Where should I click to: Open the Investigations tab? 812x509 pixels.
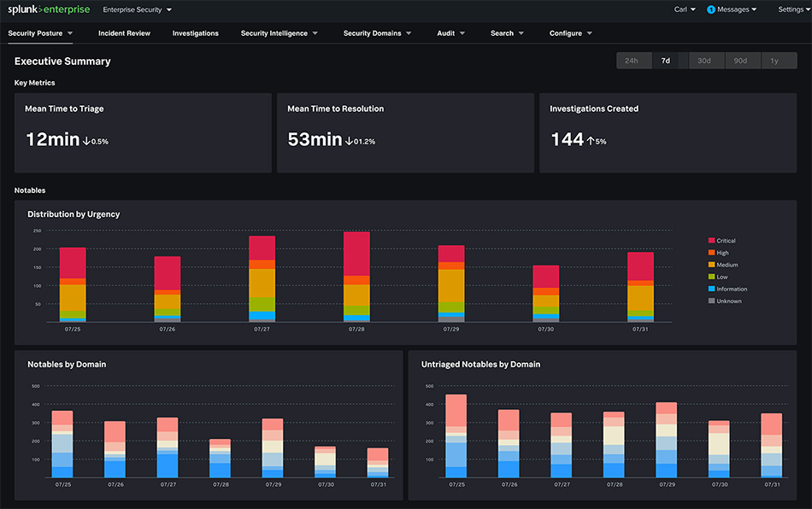pyautogui.click(x=195, y=33)
